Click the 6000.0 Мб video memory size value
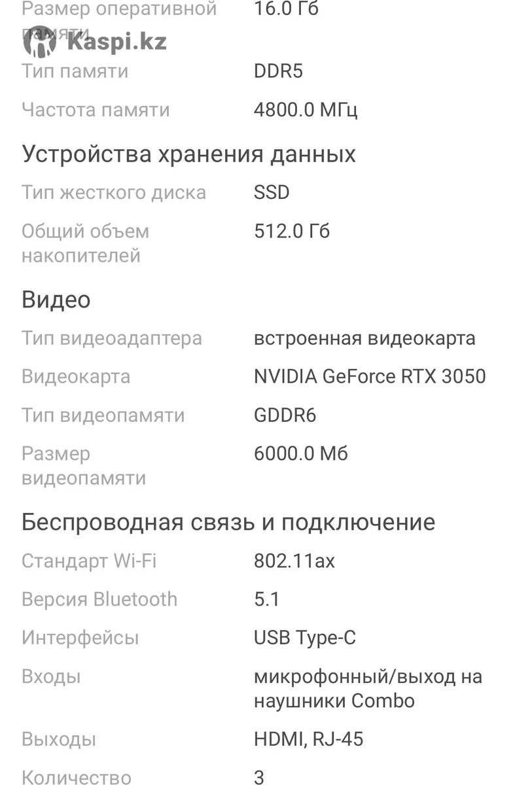Image resolution: width=532 pixels, height=785 pixels. click(301, 454)
